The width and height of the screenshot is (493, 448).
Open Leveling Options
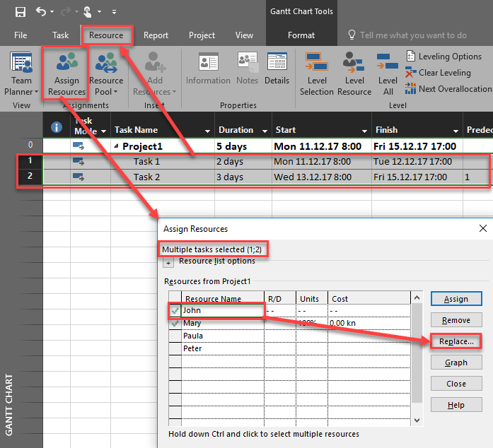tap(443, 57)
